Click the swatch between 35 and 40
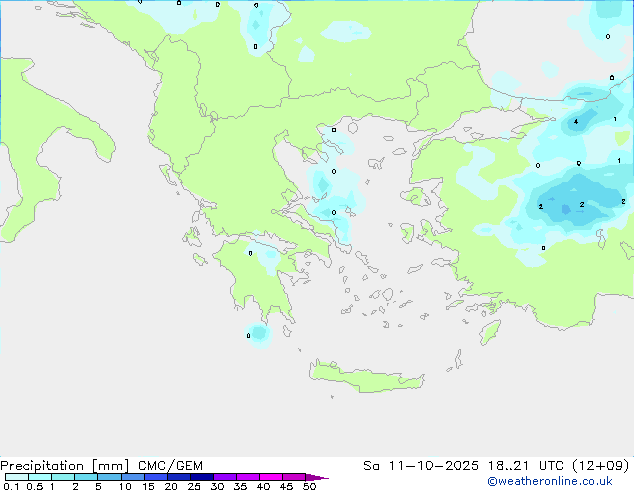The image size is (634, 490). pos(248,477)
